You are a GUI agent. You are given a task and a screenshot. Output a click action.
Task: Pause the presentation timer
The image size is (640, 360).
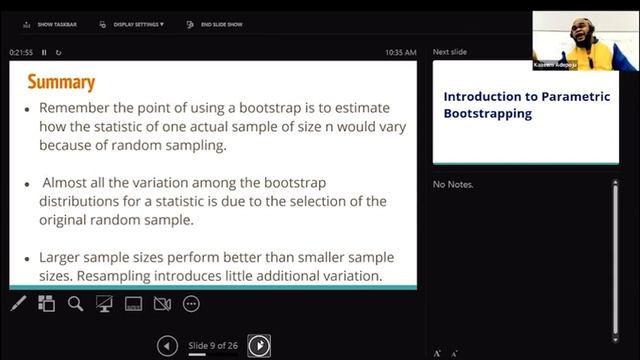tap(44, 52)
